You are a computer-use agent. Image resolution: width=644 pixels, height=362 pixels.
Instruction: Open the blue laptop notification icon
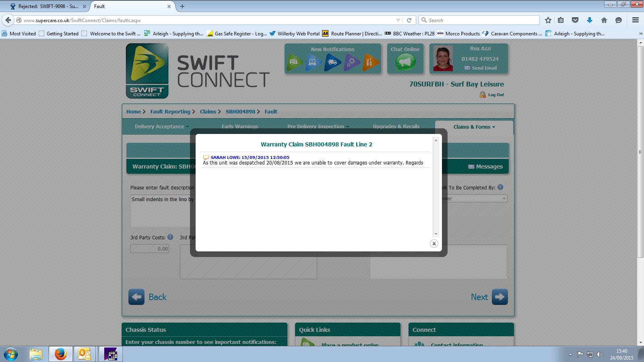314,62
